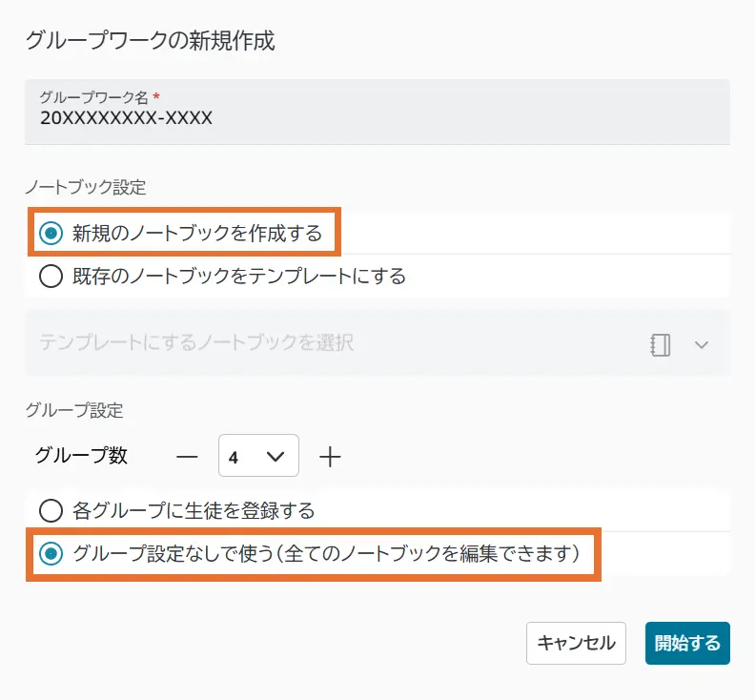
Task: Decrease group count with minus button
Action: (187, 456)
